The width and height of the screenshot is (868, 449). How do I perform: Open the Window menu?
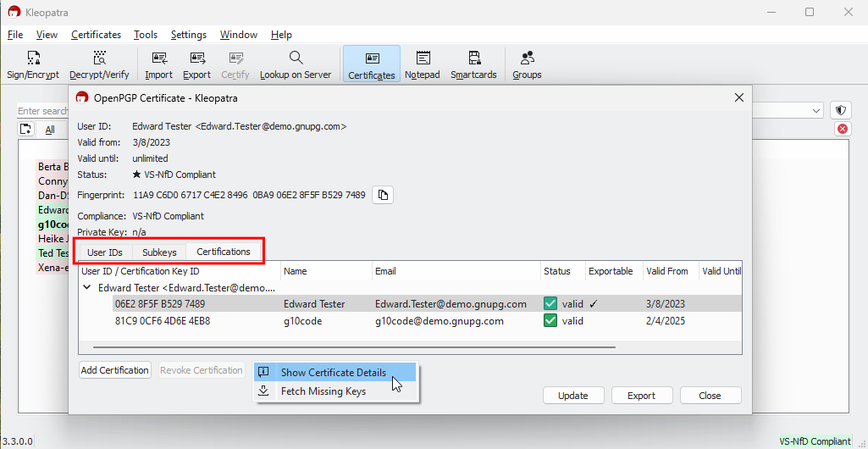tap(239, 35)
